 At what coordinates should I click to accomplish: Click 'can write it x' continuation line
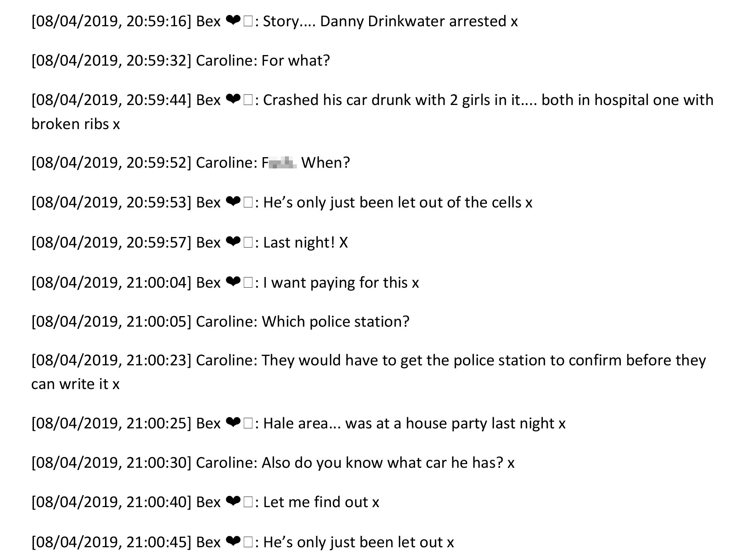tap(76, 384)
